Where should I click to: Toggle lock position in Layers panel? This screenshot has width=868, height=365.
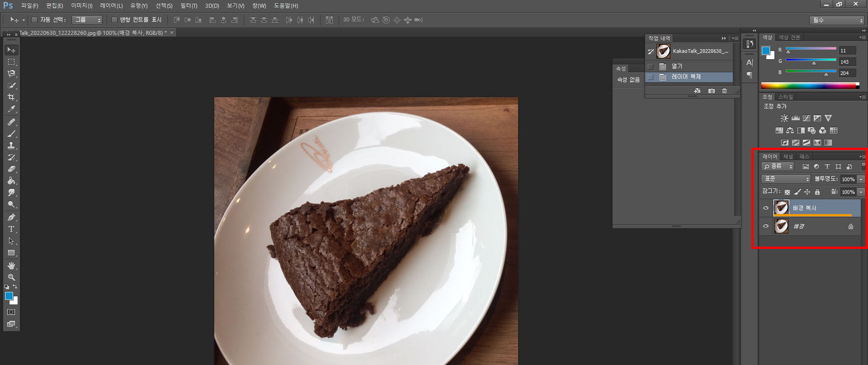[x=807, y=192]
